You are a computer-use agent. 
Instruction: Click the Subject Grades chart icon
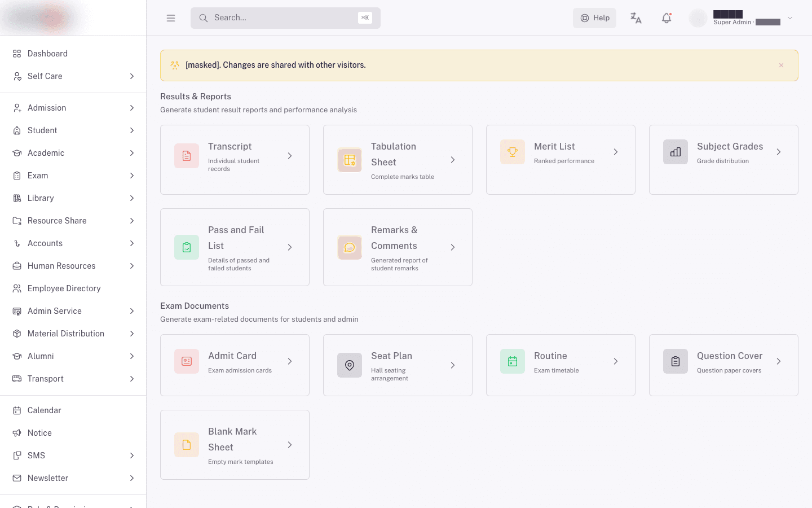(676, 152)
